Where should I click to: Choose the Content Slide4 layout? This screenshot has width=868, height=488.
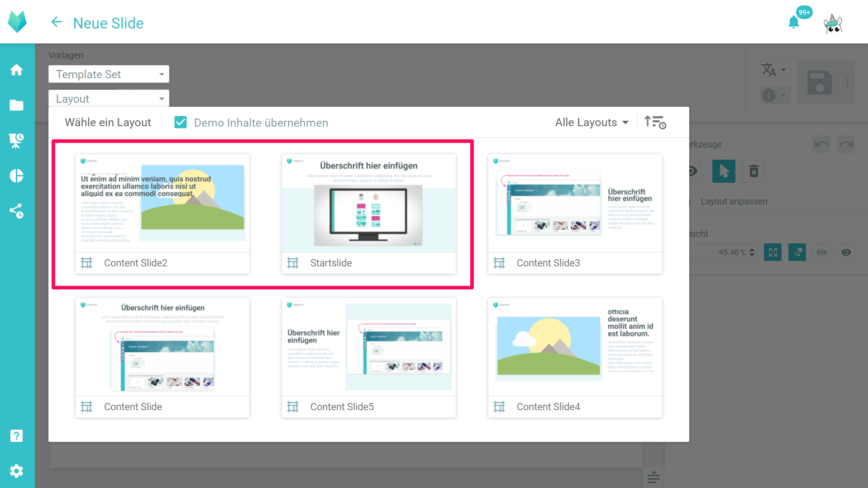click(x=575, y=357)
